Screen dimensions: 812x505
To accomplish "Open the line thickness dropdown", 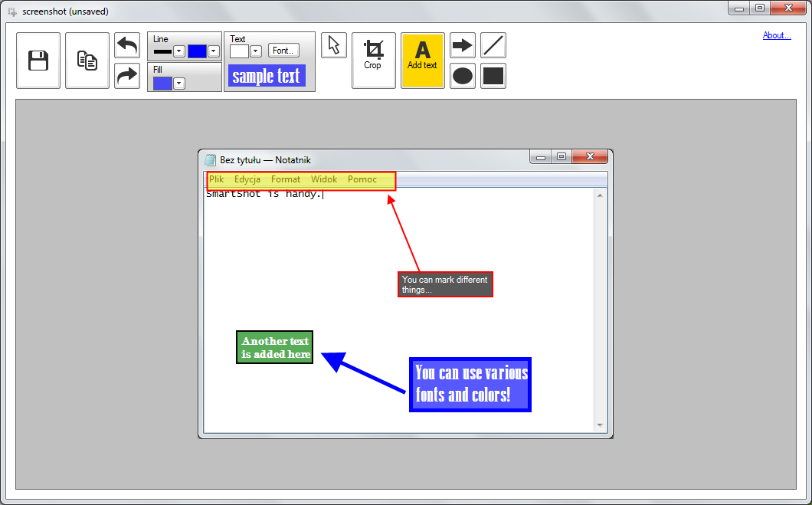I will [179, 51].
